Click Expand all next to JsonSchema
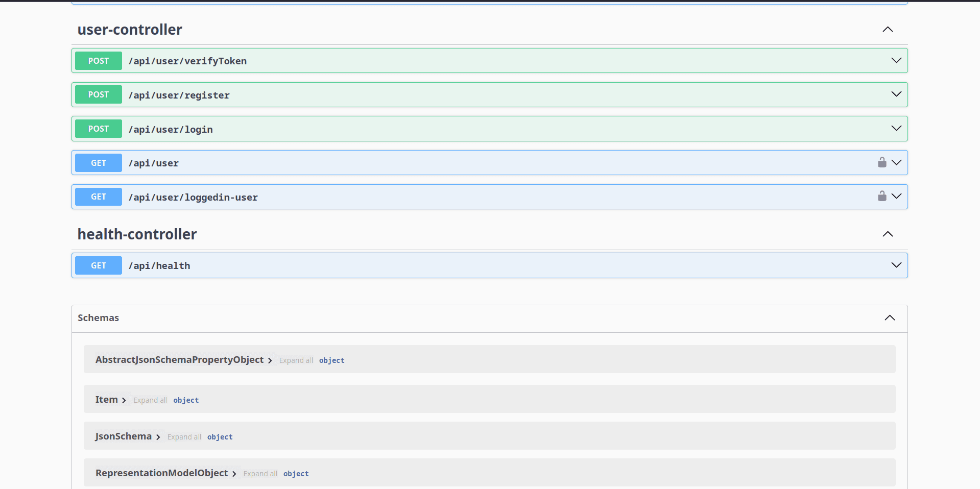 184,437
